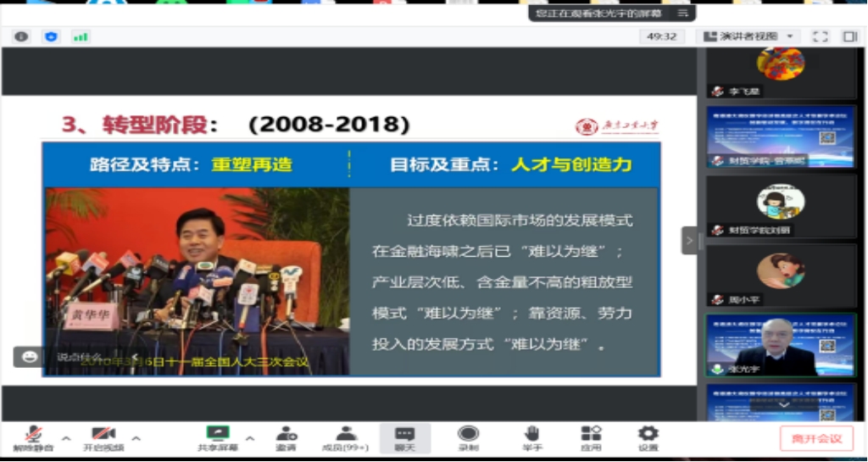Open the 演讲者视图 view dropdown

[748, 36]
